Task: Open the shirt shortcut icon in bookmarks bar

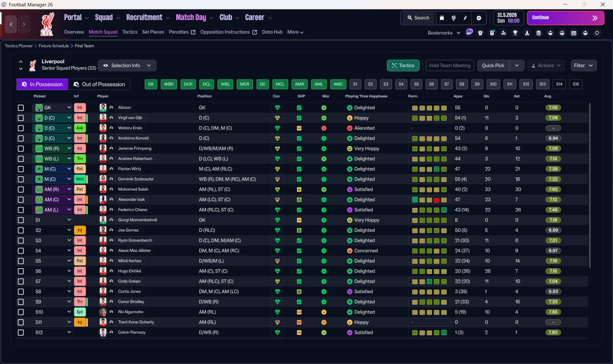Action: pyautogui.click(x=480, y=33)
